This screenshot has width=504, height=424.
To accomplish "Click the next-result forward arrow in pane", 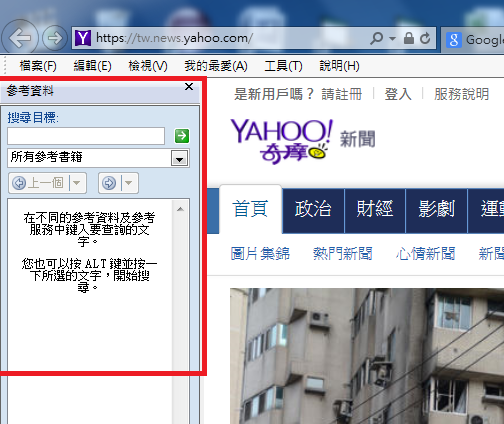I will click(x=109, y=183).
